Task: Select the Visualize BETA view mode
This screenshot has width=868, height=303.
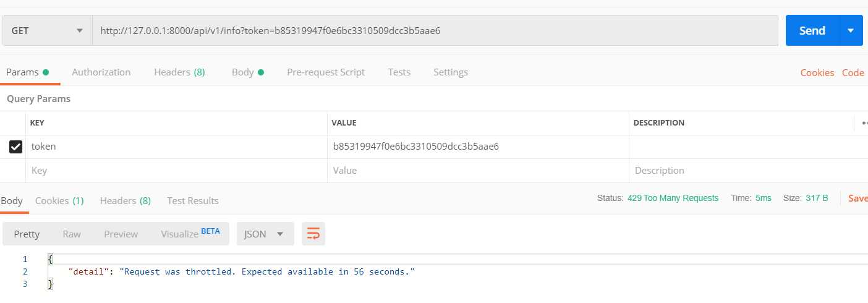Action: [x=190, y=234]
